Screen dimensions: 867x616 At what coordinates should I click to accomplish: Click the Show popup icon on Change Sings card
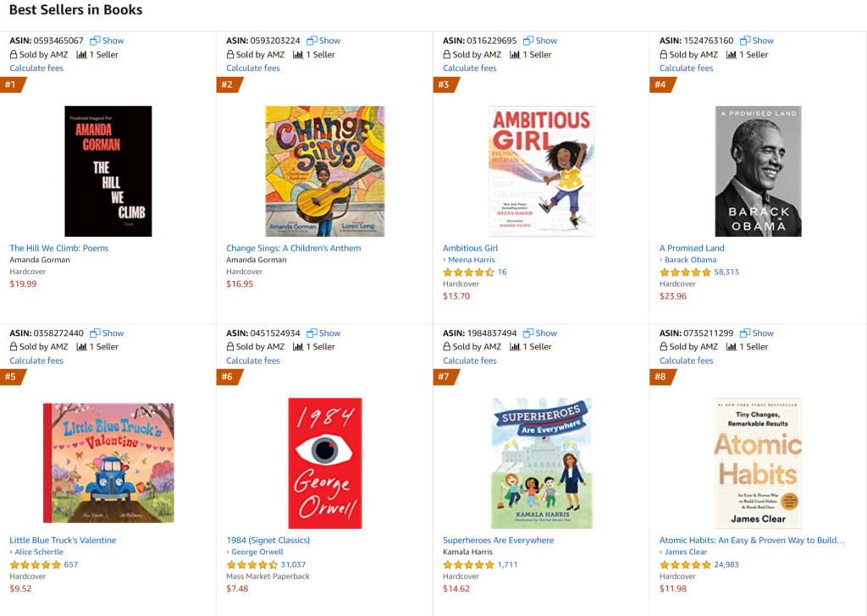[312, 40]
